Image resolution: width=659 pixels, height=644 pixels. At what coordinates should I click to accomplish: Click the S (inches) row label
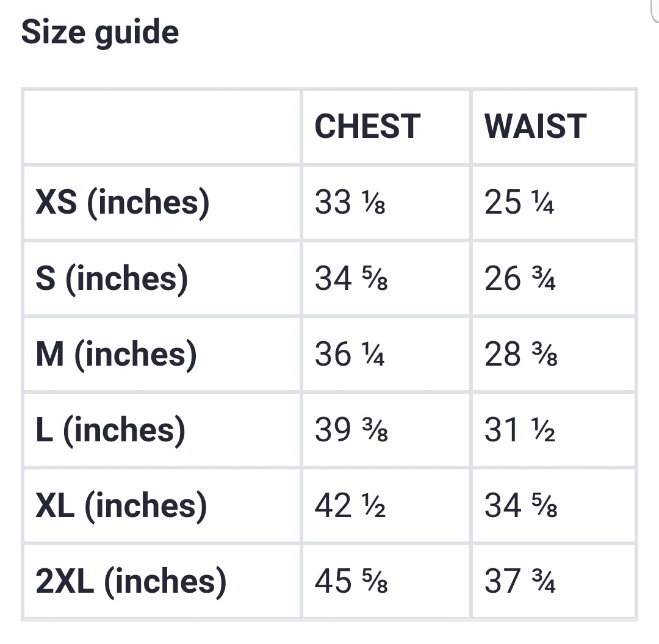112,278
